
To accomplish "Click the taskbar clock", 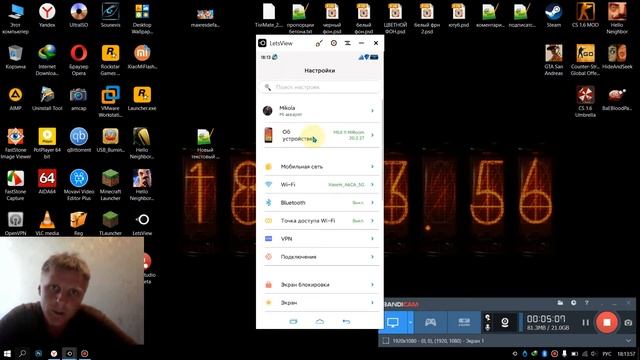I will point(626,353).
